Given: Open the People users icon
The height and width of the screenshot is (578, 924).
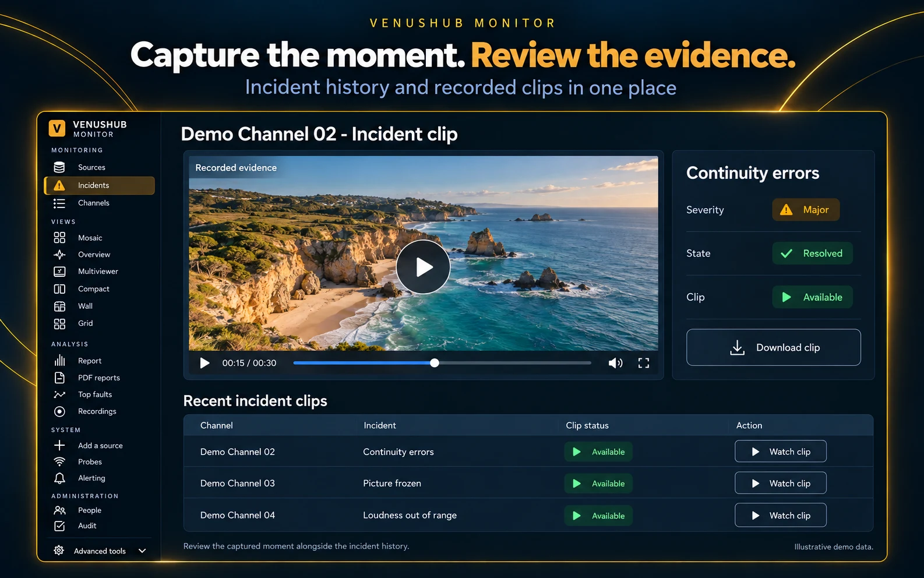Looking at the screenshot, I should tap(59, 510).
